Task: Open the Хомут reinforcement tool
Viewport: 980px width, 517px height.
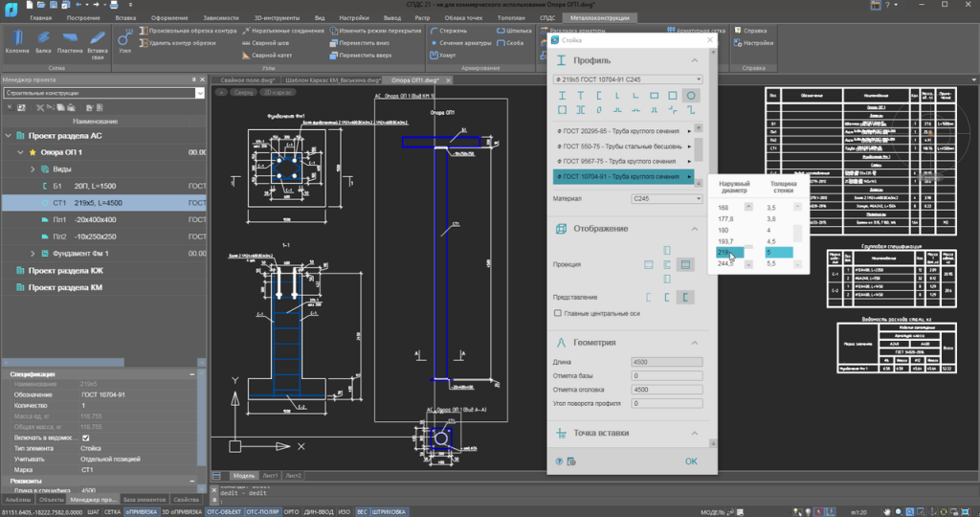Action: tap(442, 56)
